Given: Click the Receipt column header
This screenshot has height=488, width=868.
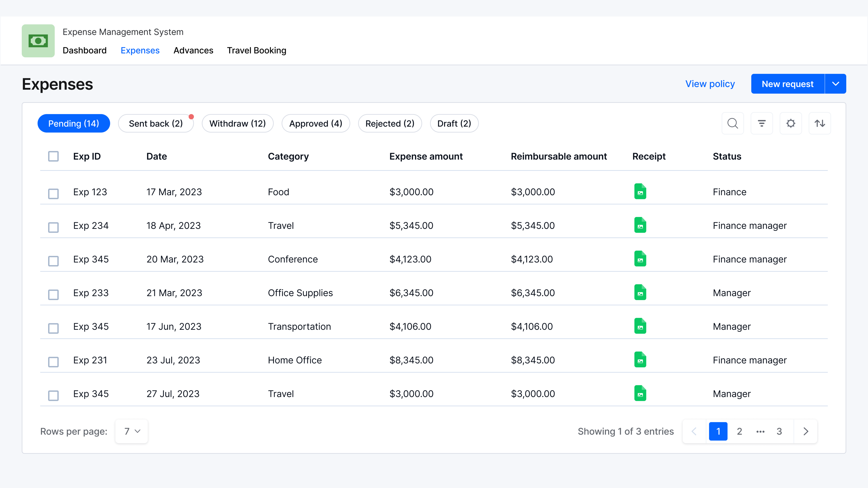Looking at the screenshot, I should pyautogui.click(x=649, y=156).
